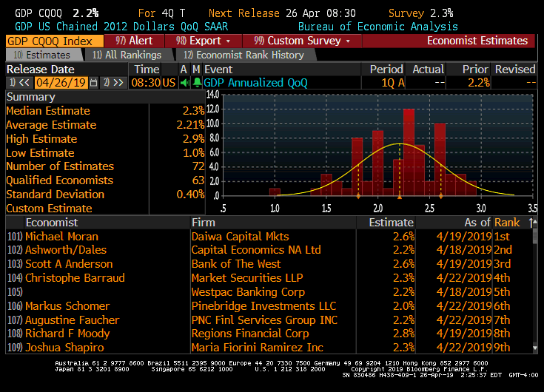The height and width of the screenshot is (392, 544).
Task: Open the release date calendar picker icon
Action: click(93, 83)
